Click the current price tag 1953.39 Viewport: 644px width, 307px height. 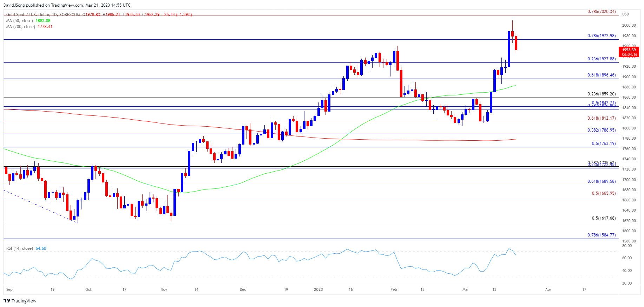(629, 50)
